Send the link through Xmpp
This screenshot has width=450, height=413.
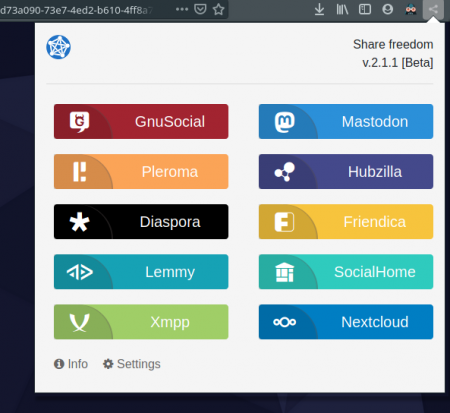pyautogui.click(x=141, y=322)
